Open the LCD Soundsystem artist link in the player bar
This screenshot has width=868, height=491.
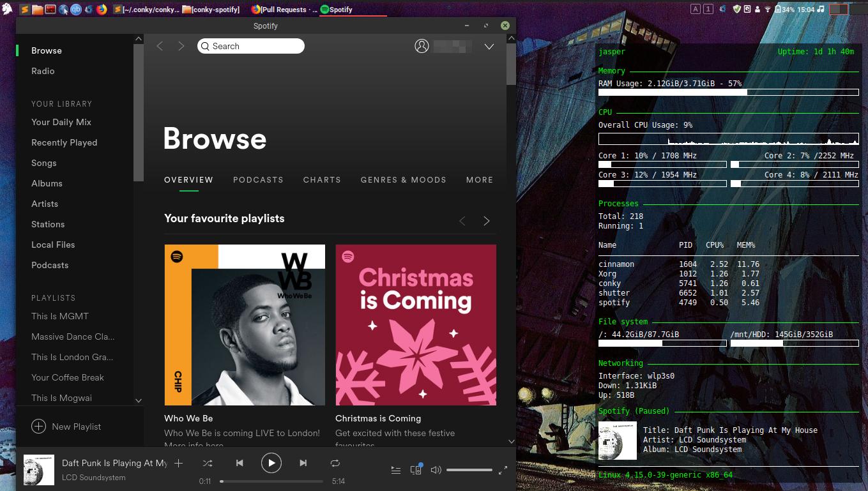point(94,478)
